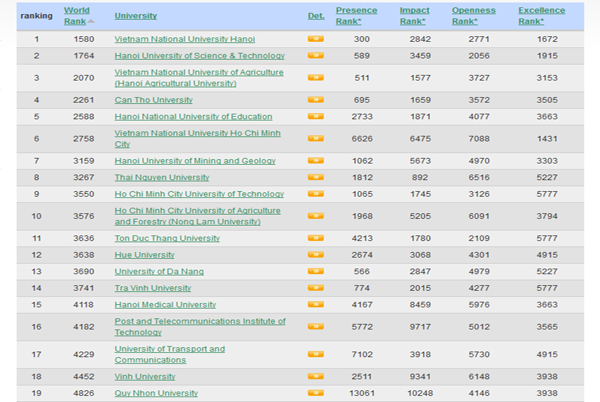Open details icon for Can Tho University
The width and height of the screenshot is (600, 402).
point(315,99)
